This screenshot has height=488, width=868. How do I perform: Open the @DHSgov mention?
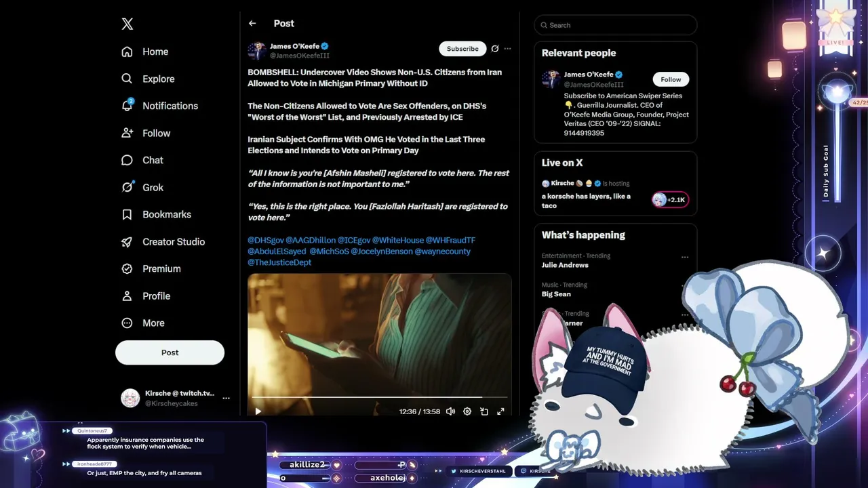(266, 240)
